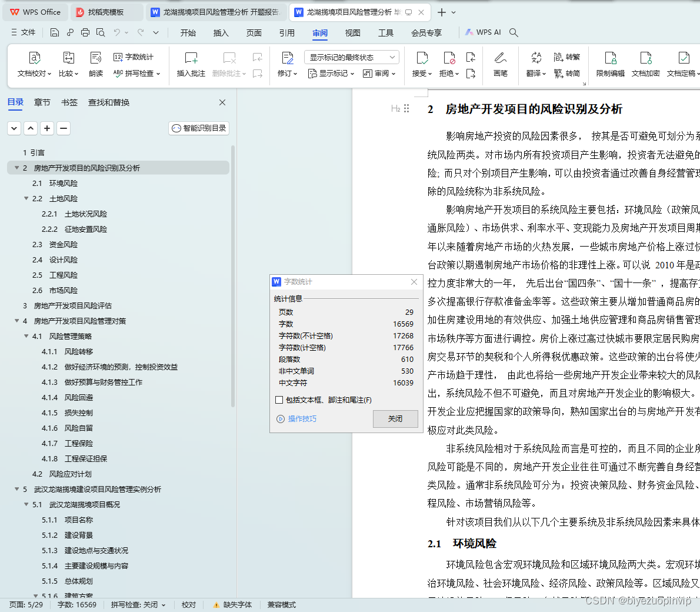Click the undo arrow icon
The height and width of the screenshot is (612, 700).
coord(117,32)
